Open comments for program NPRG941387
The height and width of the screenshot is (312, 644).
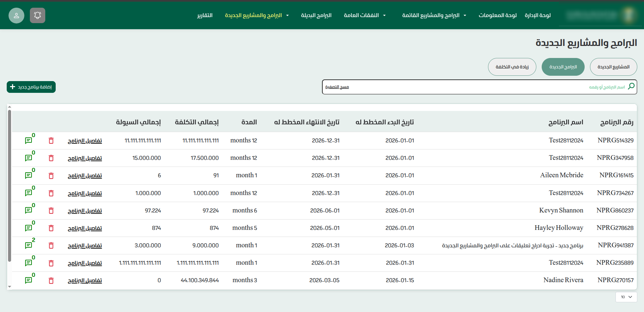29,246
